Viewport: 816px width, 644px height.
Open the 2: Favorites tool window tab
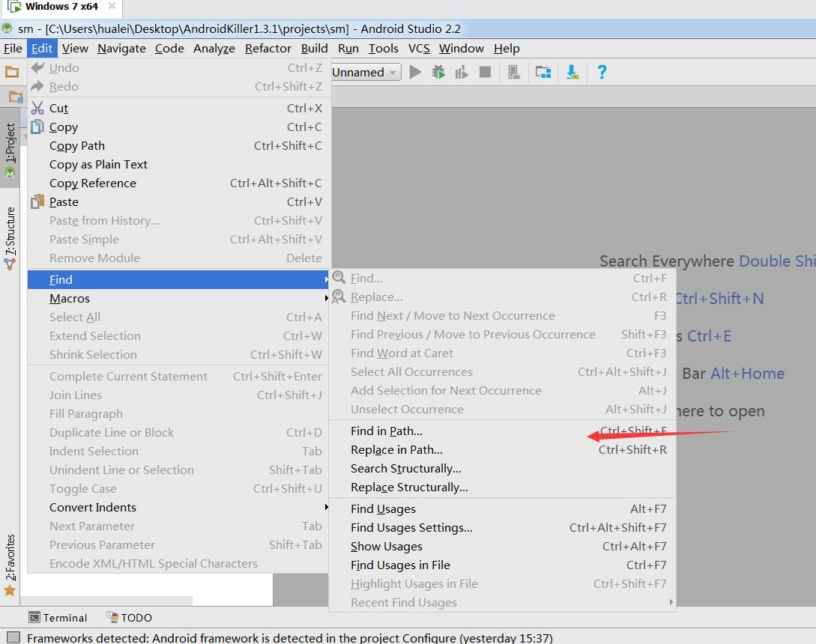tap(10, 565)
